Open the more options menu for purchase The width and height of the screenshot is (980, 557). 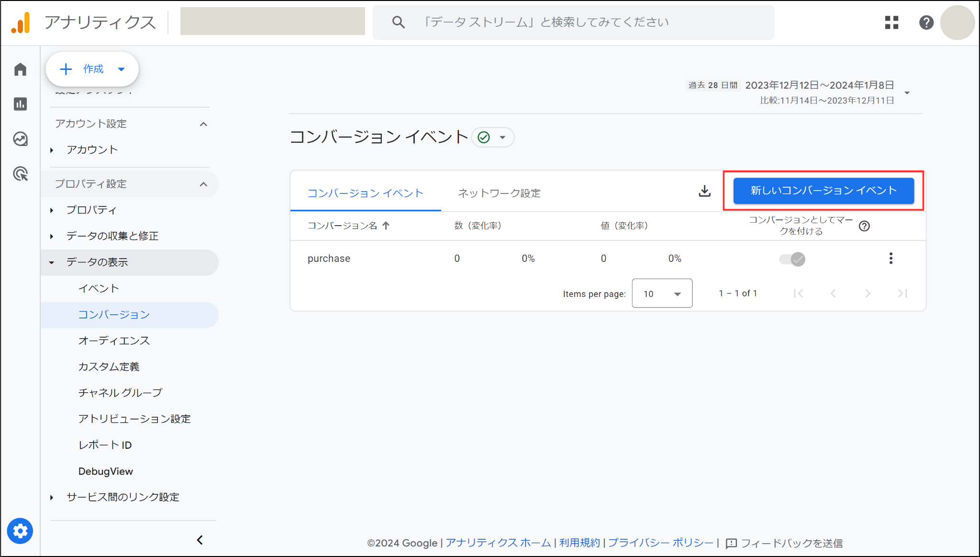(891, 259)
